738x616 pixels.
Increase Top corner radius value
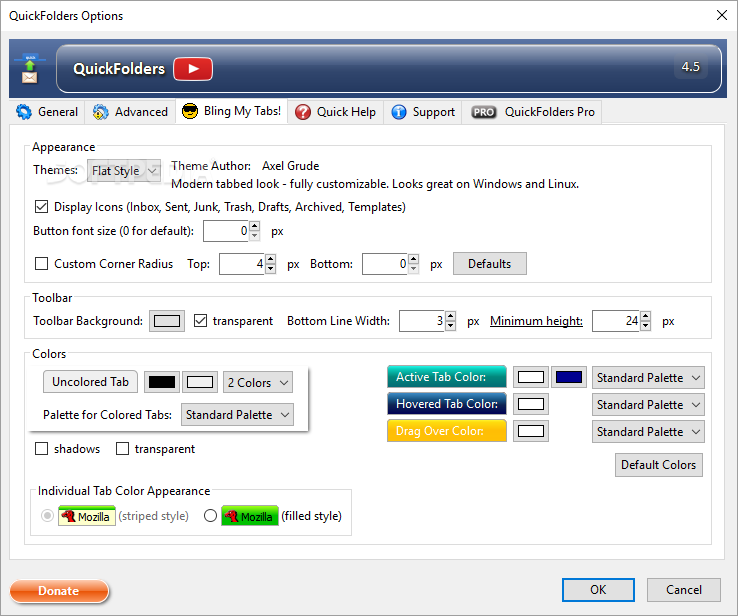[270, 259]
